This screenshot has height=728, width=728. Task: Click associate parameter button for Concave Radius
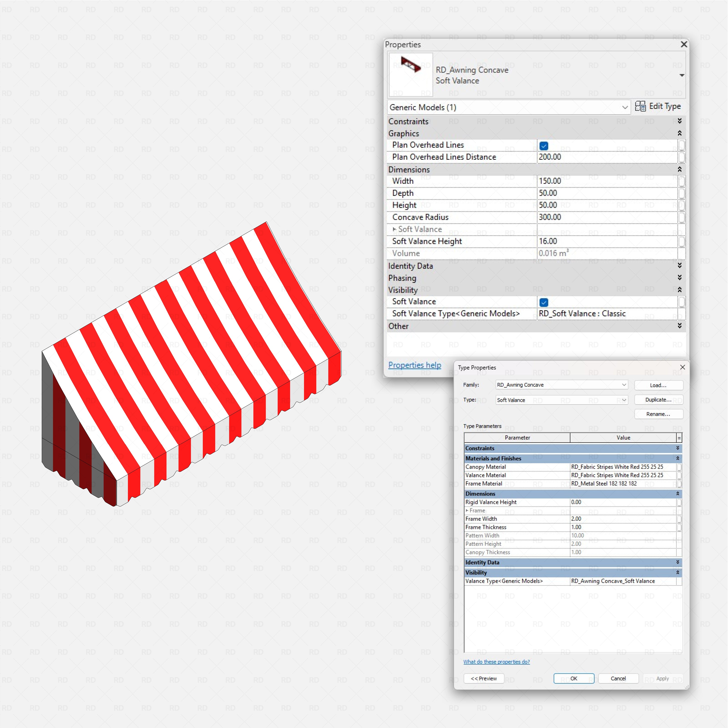681,217
